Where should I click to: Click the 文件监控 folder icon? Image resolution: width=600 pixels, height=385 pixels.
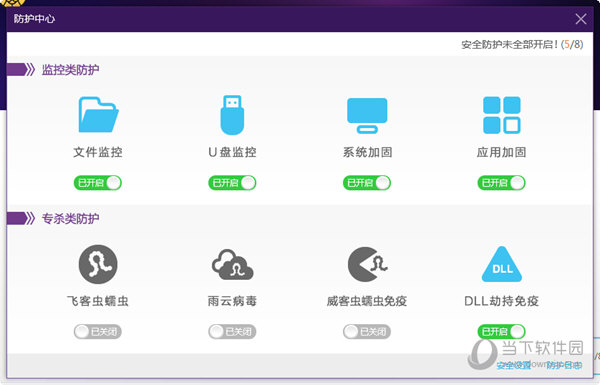coord(98,115)
